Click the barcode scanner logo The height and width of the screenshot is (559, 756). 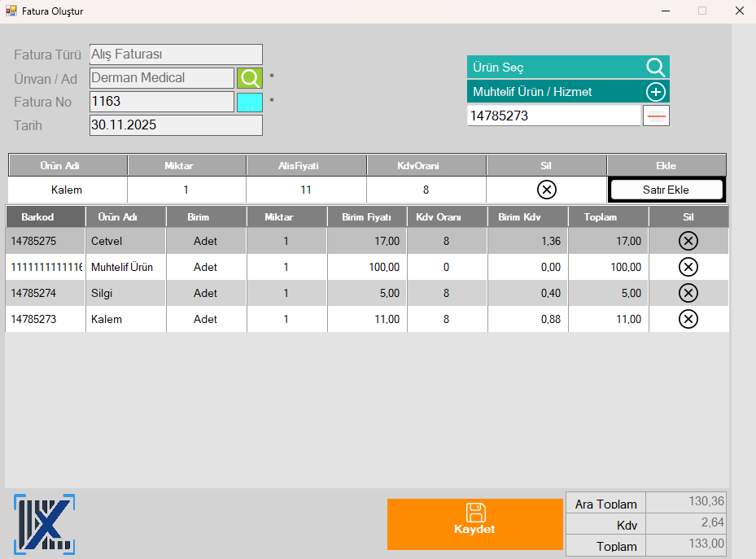[x=44, y=524]
